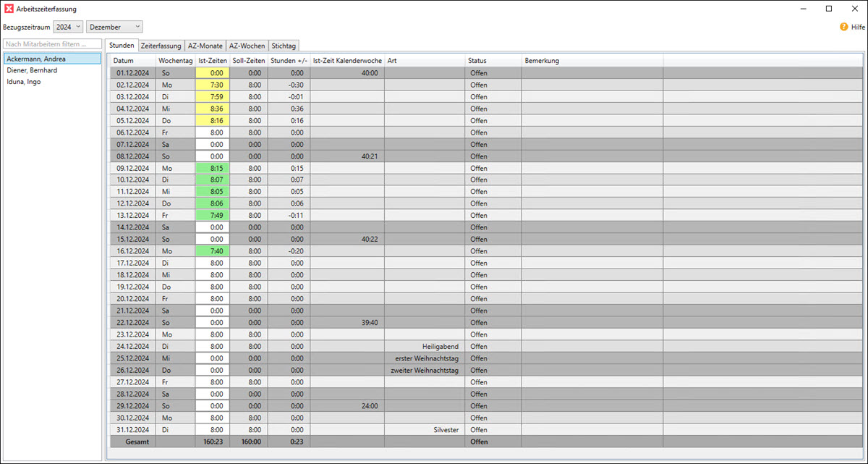Click Offen status for 02.12.2024 row

click(479, 85)
